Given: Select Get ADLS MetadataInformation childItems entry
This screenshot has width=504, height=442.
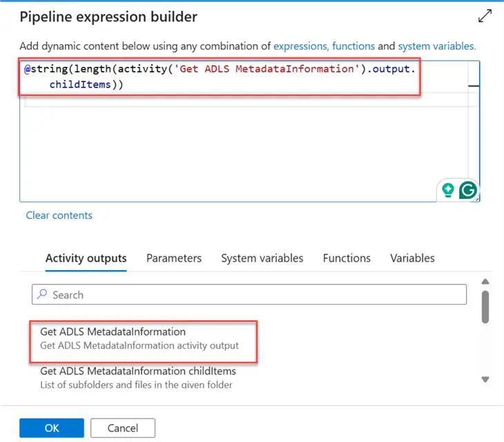Looking at the screenshot, I should coord(138,377).
